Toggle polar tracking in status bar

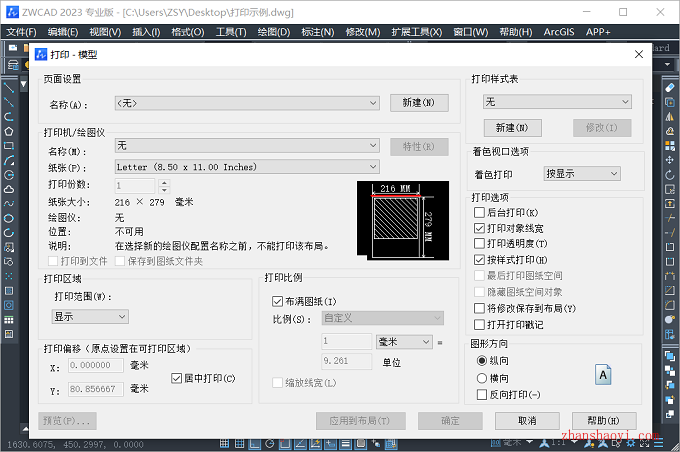click(x=270, y=443)
